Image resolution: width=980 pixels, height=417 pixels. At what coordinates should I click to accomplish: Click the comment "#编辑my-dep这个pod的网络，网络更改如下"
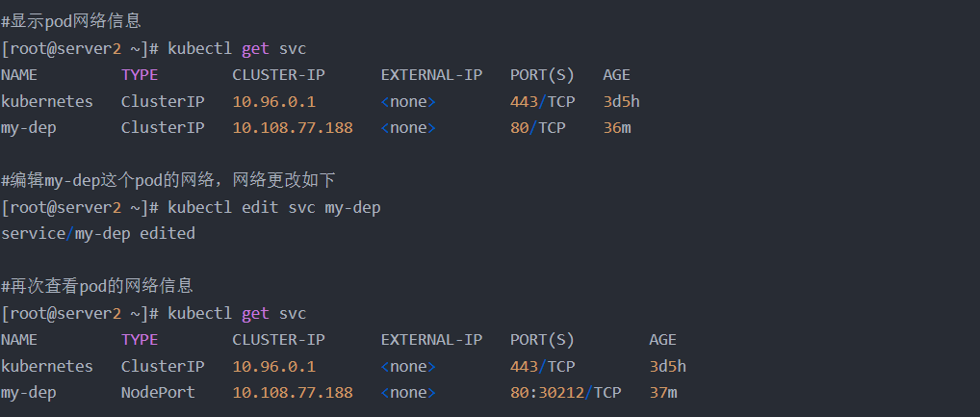tap(168, 181)
